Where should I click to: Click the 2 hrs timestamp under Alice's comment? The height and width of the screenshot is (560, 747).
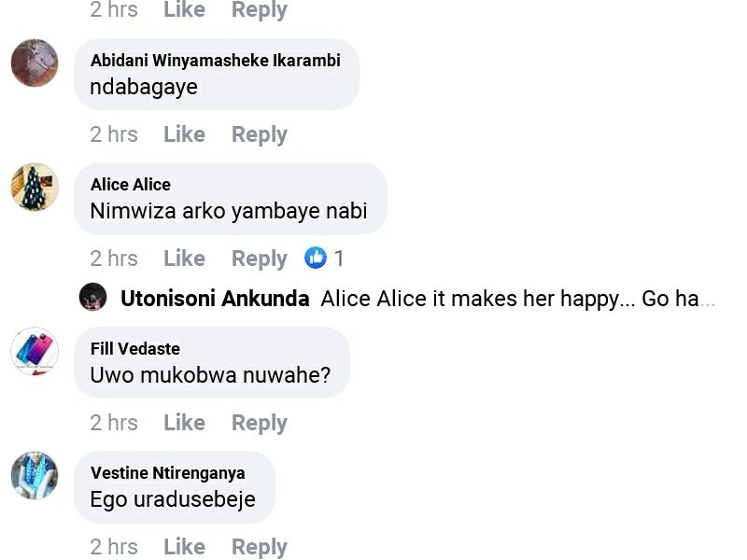114,259
